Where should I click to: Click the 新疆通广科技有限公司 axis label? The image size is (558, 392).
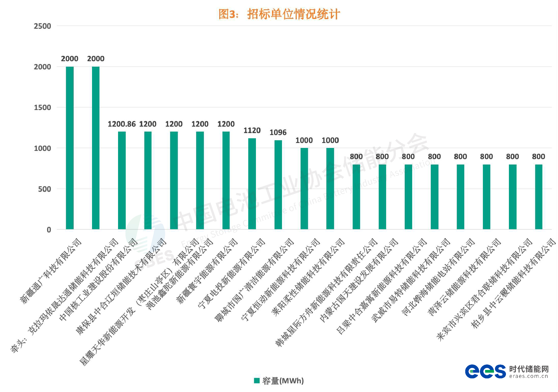click(x=51, y=271)
